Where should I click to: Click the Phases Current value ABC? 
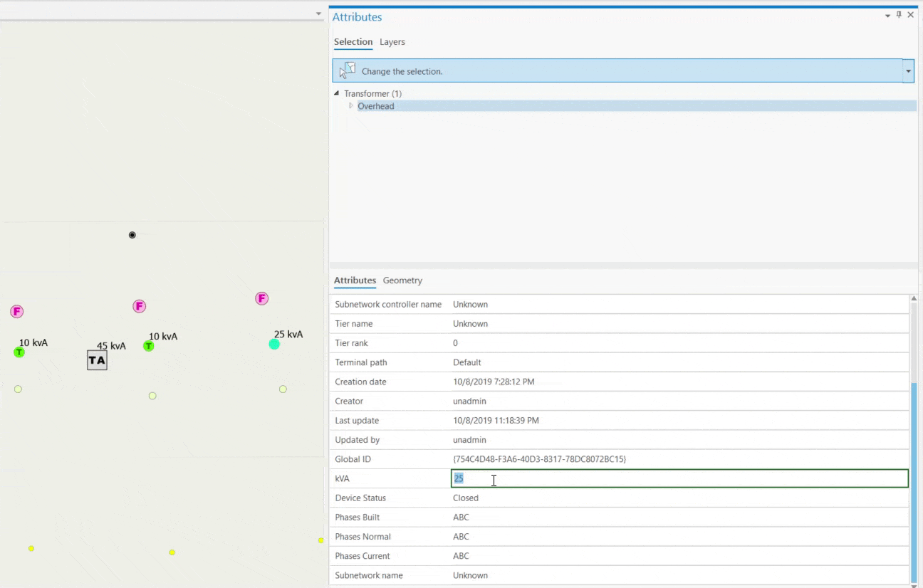click(461, 556)
